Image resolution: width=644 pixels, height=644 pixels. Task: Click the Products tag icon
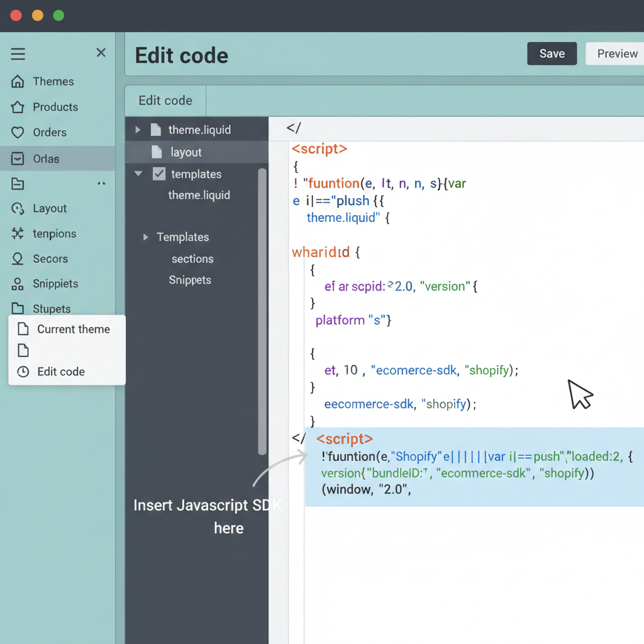point(18,107)
